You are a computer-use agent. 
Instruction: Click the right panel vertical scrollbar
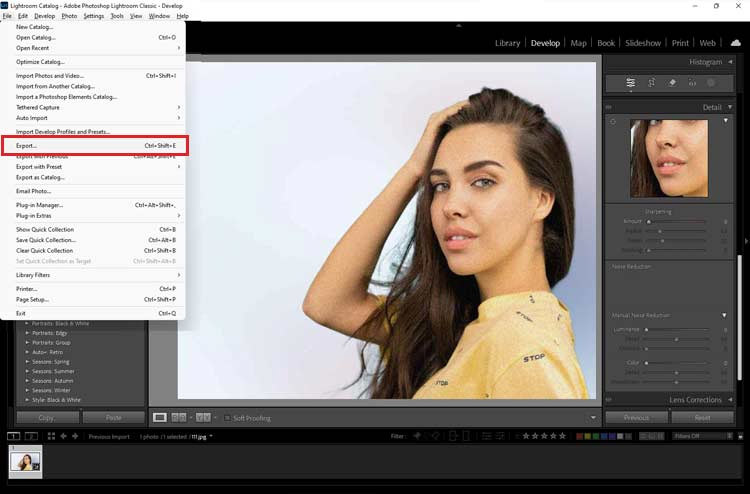(740, 318)
